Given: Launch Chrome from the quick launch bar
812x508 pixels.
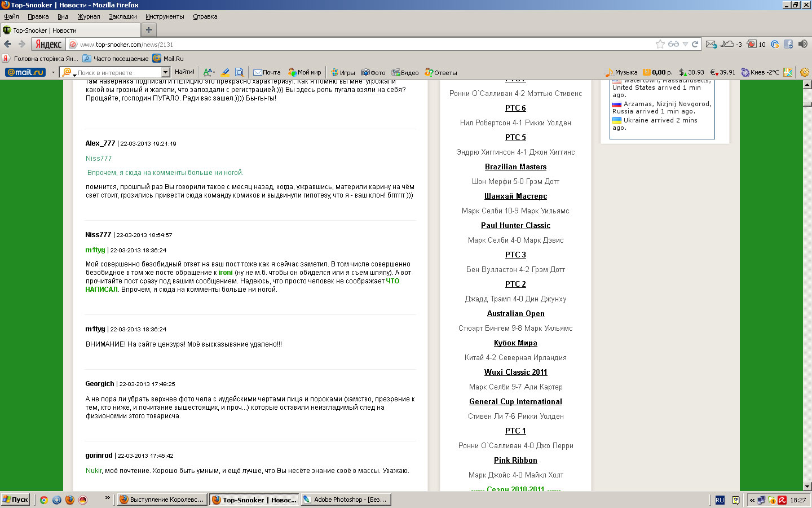Looking at the screenshot, I should coord(43,500).
